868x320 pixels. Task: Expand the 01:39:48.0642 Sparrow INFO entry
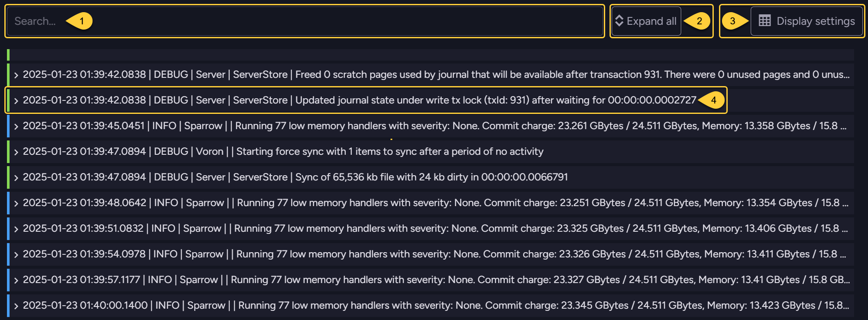[x=16, y=203]
